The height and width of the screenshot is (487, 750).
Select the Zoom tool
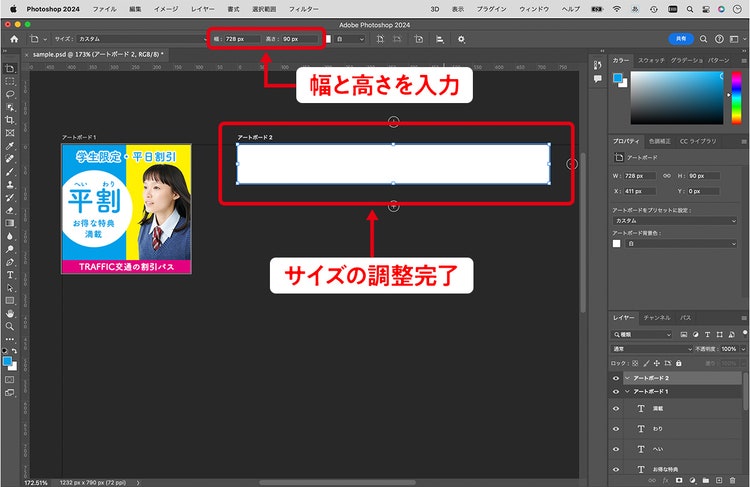coord(10,326)
